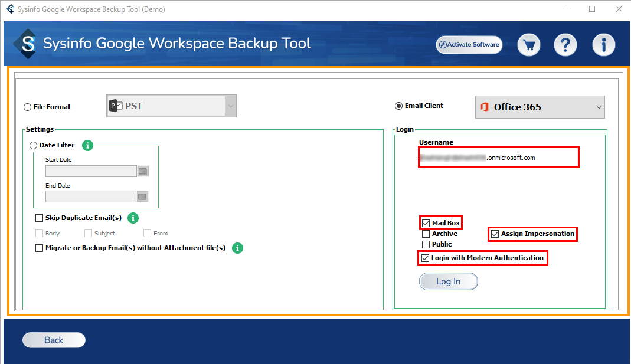Maximize the Sysinfo window
This screenshot has height=364, width=631.
tap(592, 9)
